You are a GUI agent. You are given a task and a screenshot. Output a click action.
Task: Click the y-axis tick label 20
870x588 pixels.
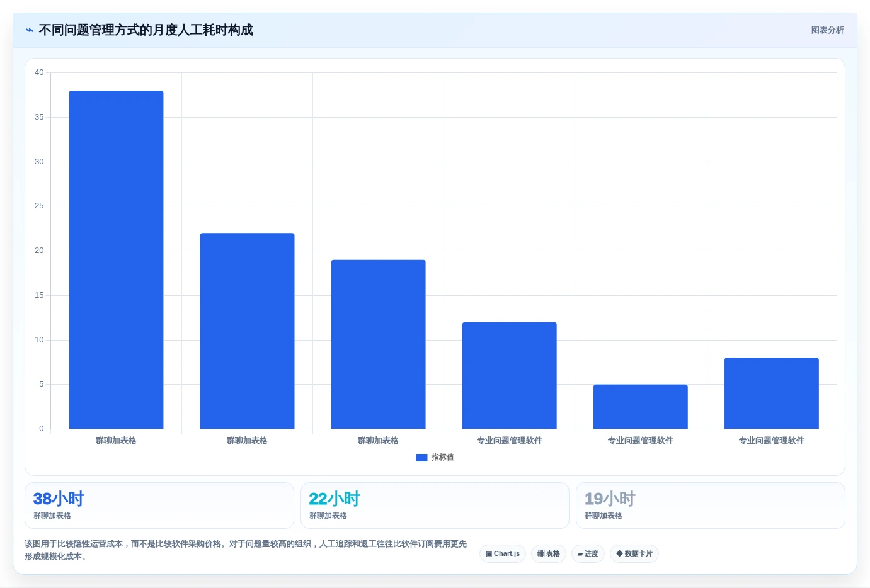coord(39,251)
